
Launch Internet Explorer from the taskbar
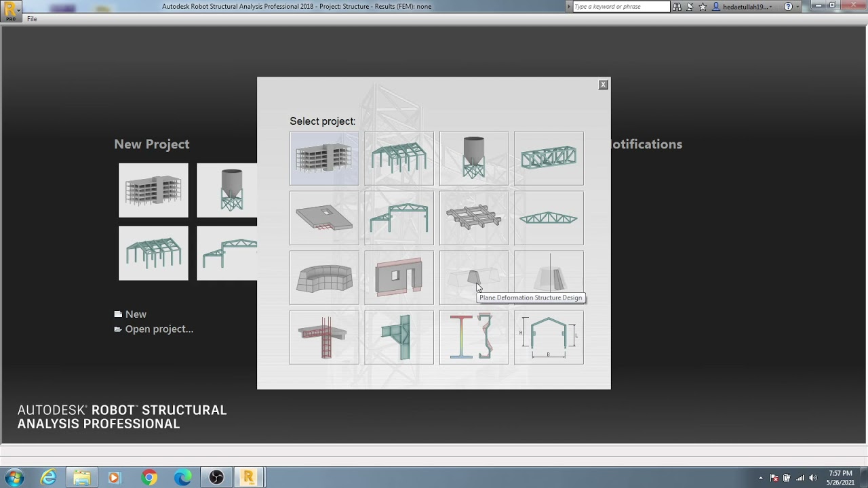click(x=48, y=477)
